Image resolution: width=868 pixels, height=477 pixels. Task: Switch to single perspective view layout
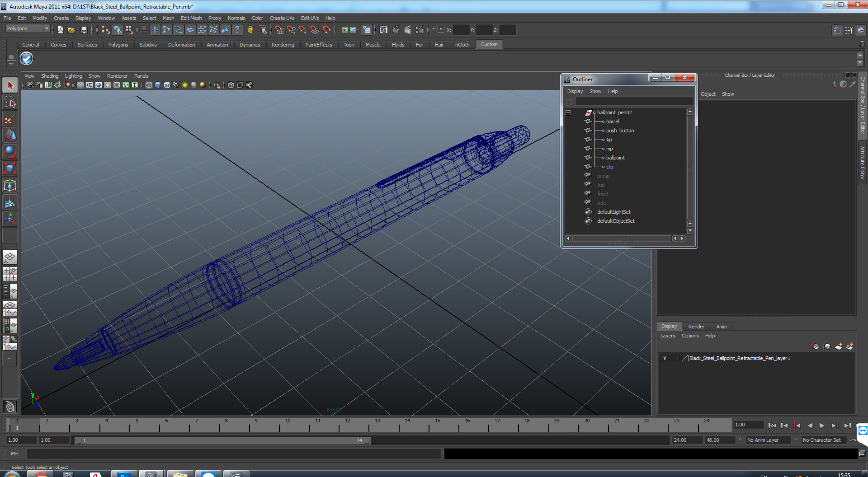tap(10, 257)
